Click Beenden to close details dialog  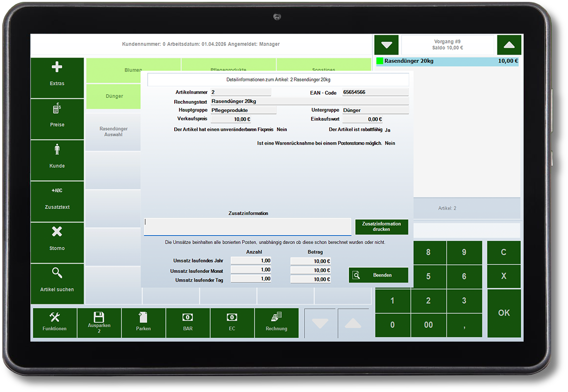[x=378, y=275]
